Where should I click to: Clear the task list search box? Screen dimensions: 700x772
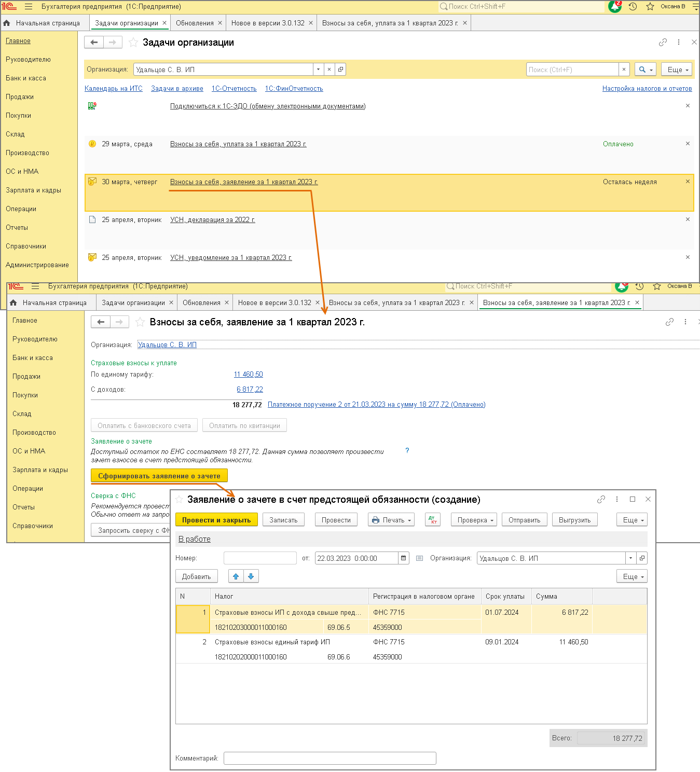624,70
